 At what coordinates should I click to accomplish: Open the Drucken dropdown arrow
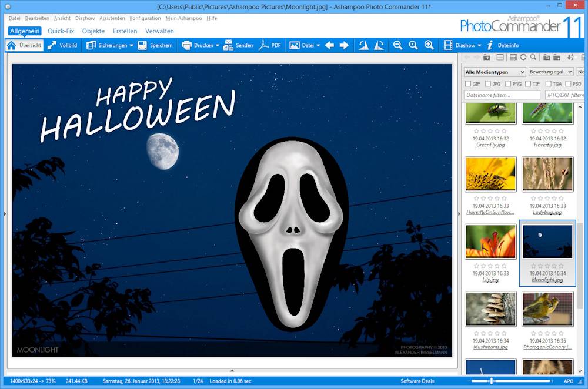(x=217, y=45)
